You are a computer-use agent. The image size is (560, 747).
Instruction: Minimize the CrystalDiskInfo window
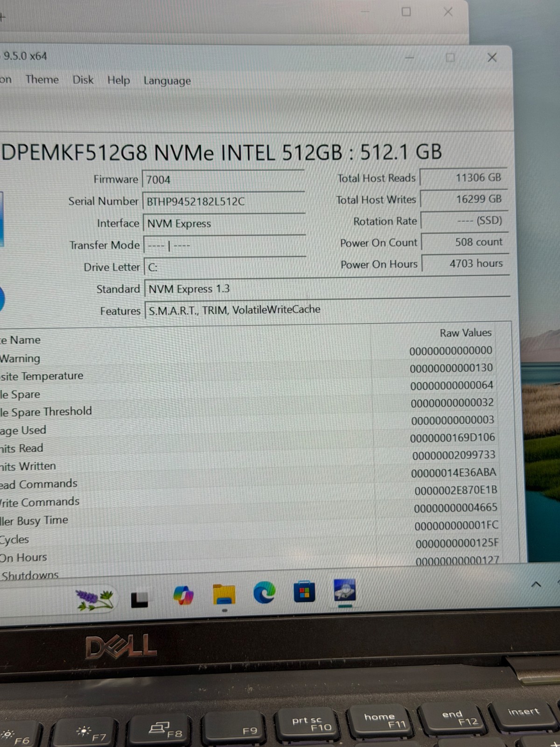[x=409, y=57]
